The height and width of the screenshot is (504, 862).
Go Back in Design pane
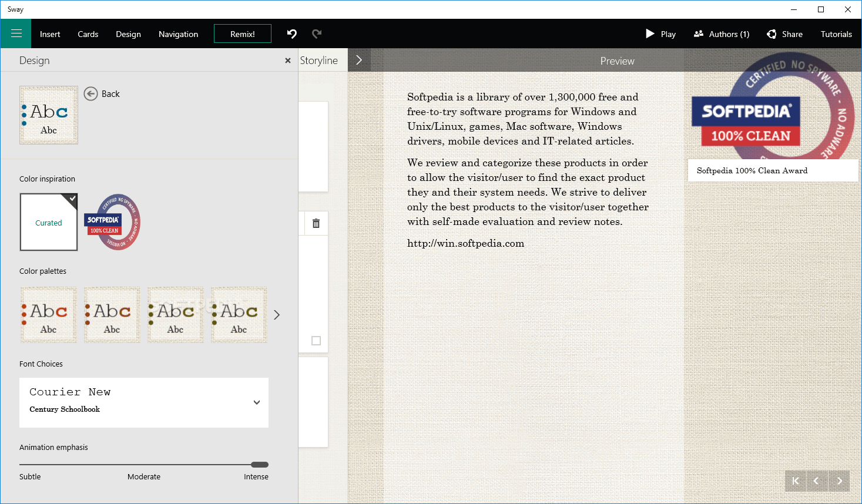102,94
